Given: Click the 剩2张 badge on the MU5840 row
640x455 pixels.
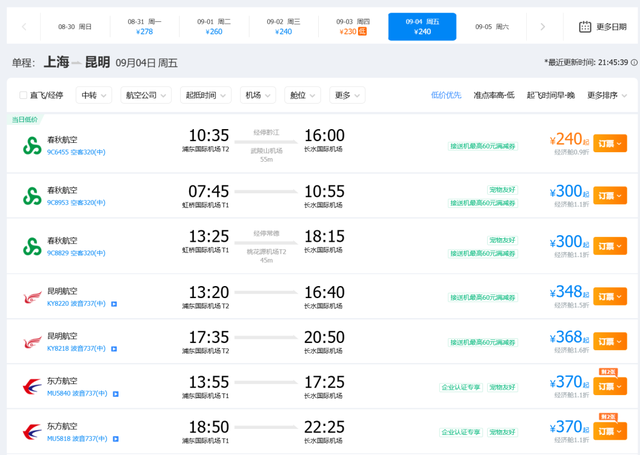Looking at the screenshot, I should pos(608,372).
